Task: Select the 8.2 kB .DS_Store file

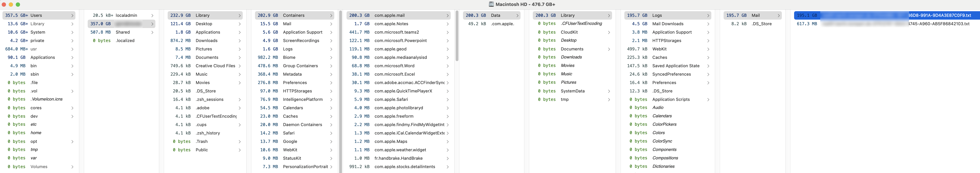Action: (753, 24)
